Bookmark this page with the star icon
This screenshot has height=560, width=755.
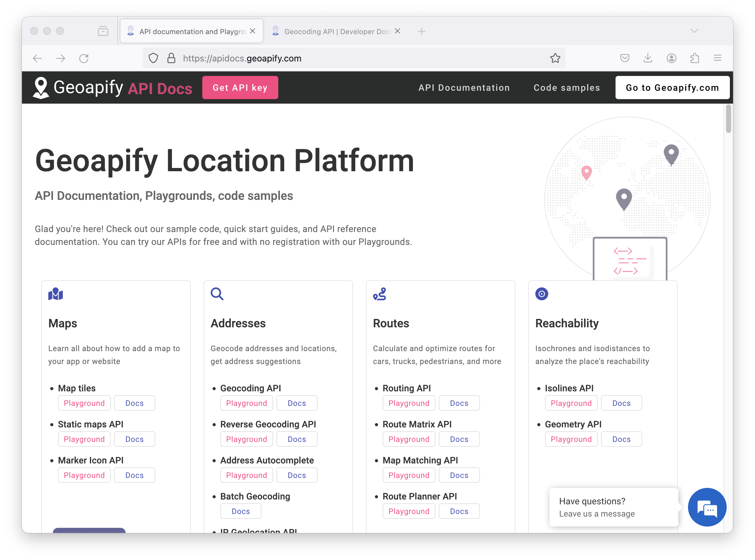click(x=555, y=58)
